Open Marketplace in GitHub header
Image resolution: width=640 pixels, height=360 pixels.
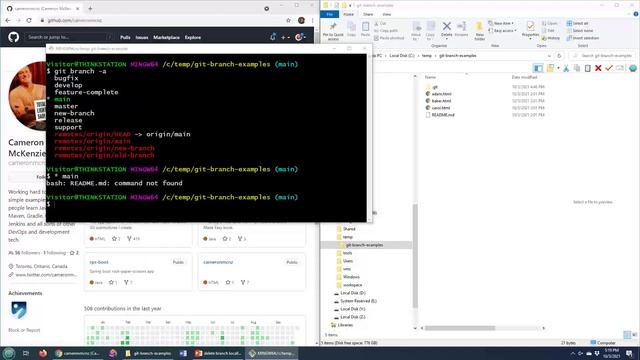[166, 38]
